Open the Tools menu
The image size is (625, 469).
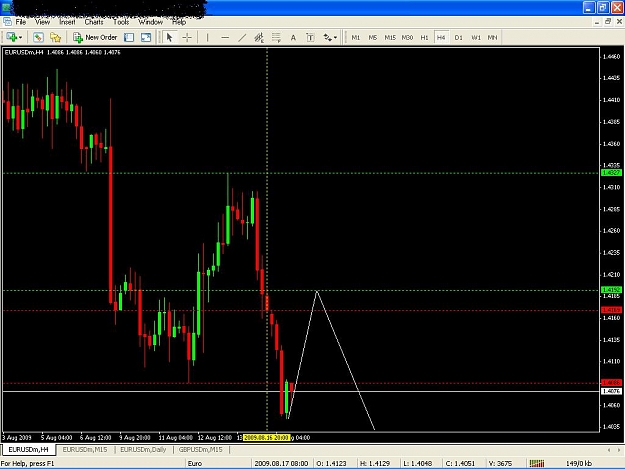tap(121, 22)
